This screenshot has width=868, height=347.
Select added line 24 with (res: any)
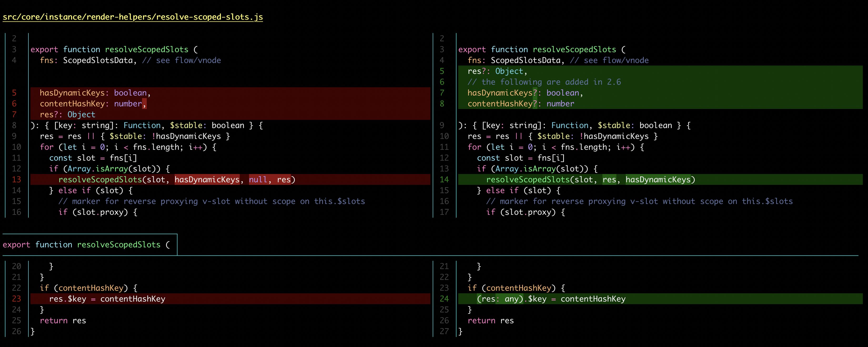click(x=552, y=299)
